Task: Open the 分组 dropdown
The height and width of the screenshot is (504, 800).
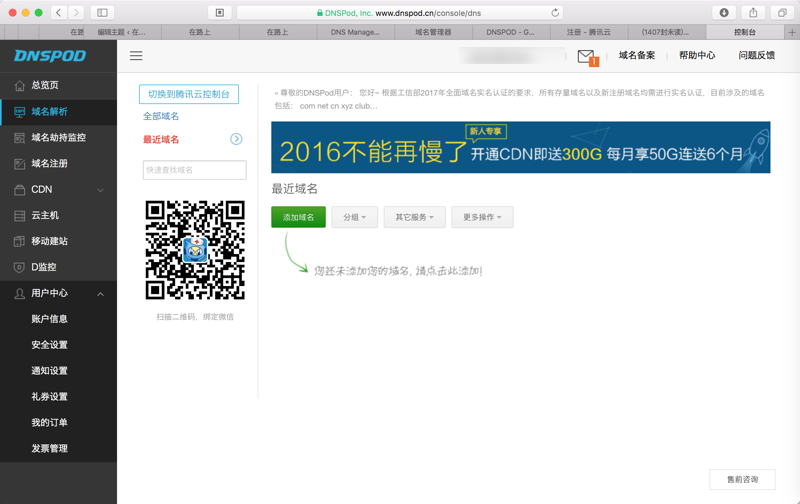Action: [355, 217]
